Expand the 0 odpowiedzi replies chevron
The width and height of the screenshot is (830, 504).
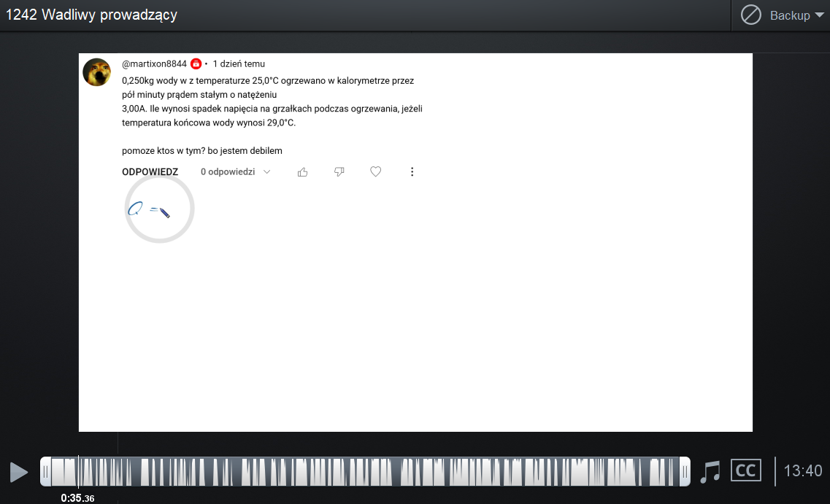[266, 172]
